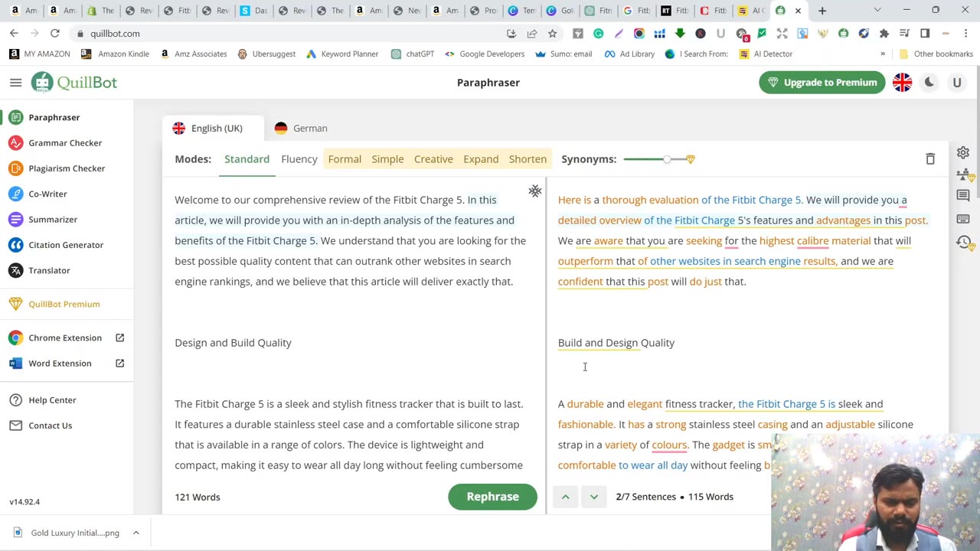Click the Rephrase button
This screenshot has width=980, height=551.
tap(493, 497)
